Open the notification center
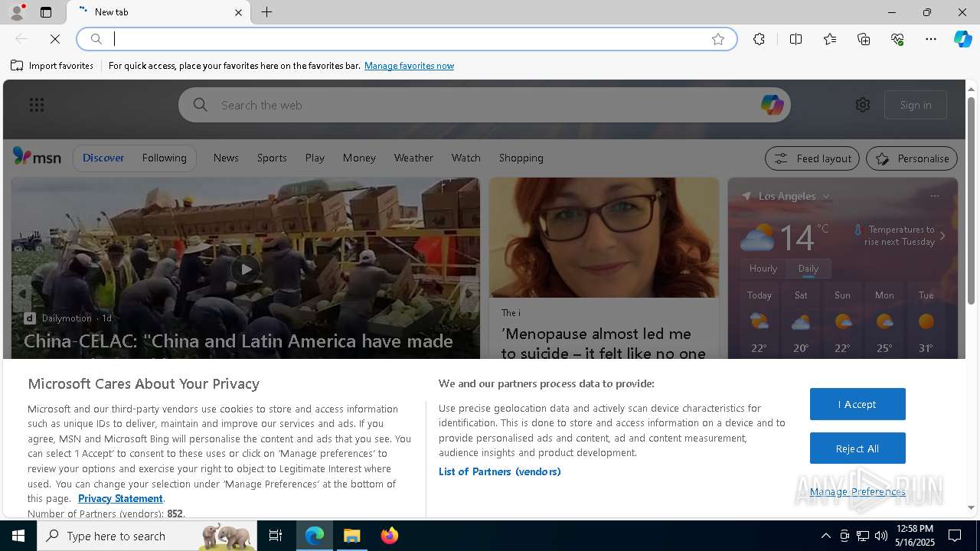Screen dimensions: 980x551 955,536
